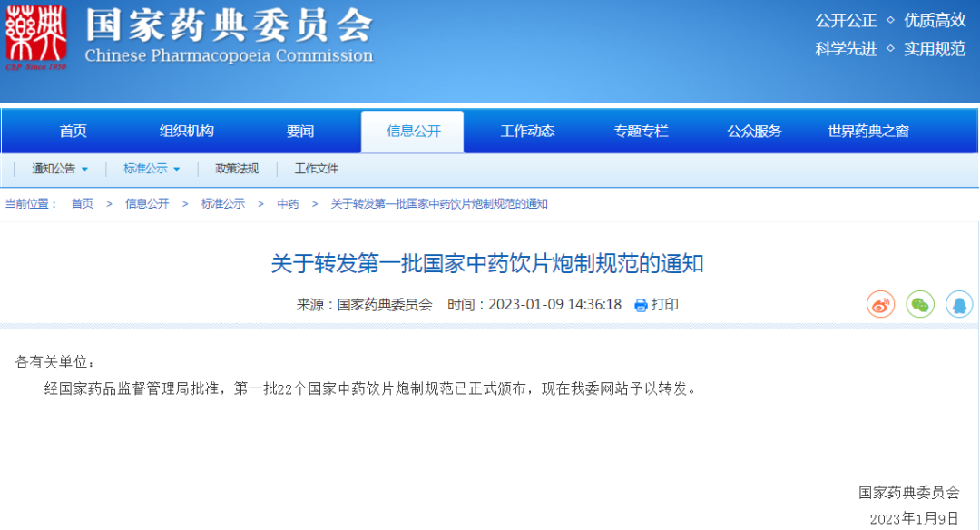Click the red Chinese Pharmacopoeia seal logo
This screenshot has height=530, width=980.
(x=35, y=37)
